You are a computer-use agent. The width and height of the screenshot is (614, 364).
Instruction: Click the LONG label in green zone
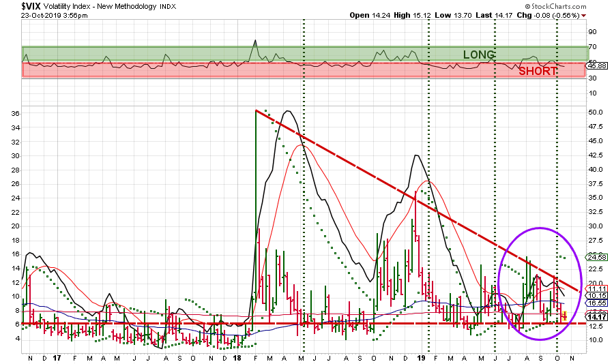point(479,55)
